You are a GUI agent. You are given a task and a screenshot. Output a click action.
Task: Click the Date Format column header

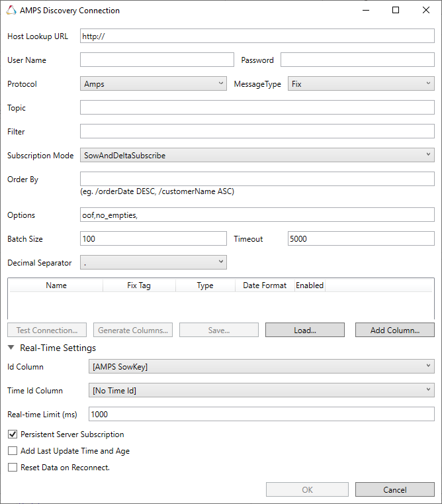265,285
